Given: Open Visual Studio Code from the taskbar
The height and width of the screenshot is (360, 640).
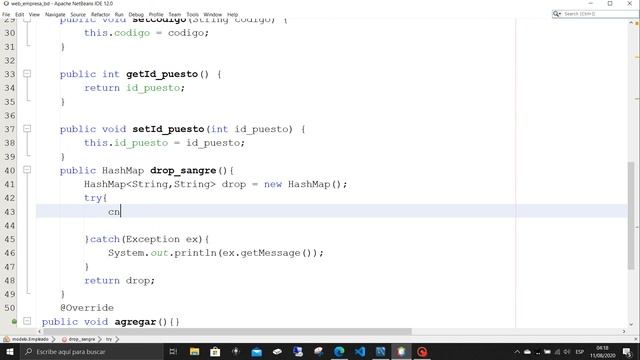Looking at the screenshot, I should point(360,351).
